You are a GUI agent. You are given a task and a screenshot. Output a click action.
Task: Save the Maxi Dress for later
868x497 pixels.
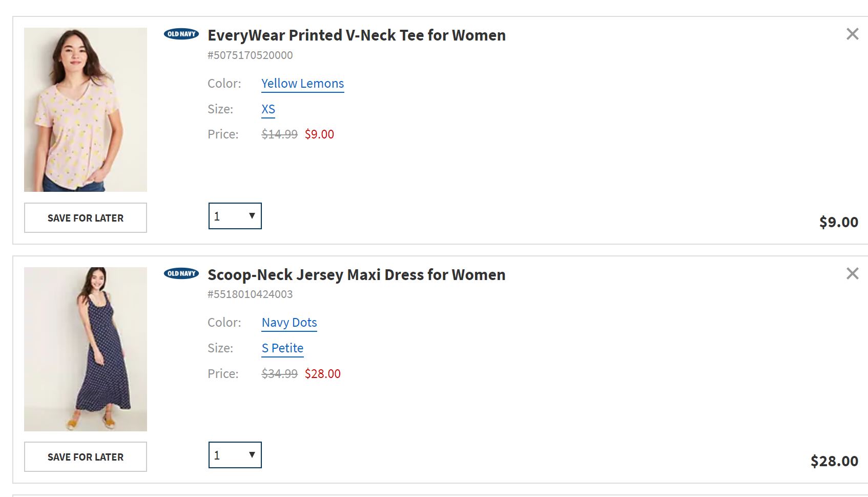click(x=86, y=457)
